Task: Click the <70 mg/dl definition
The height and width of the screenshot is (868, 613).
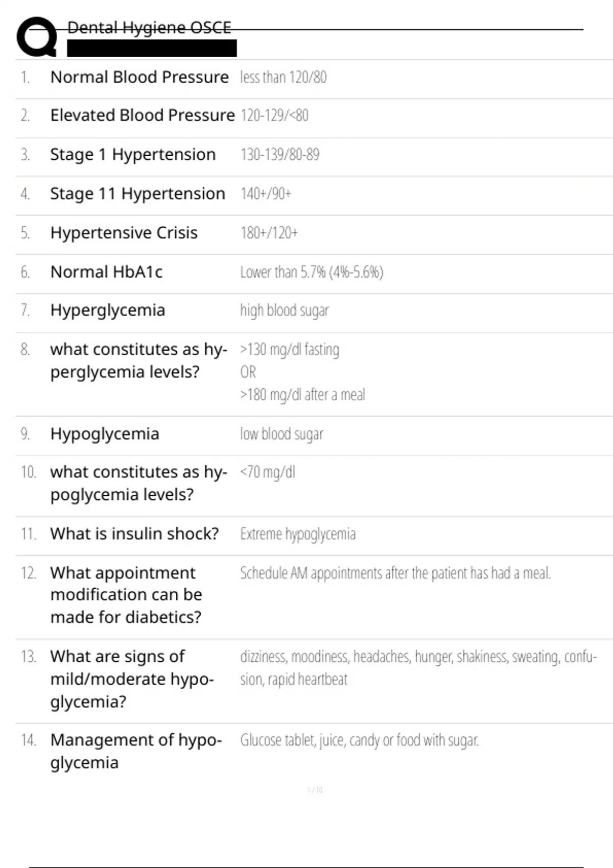Action: pyautogui.click(x=268, y=472)
